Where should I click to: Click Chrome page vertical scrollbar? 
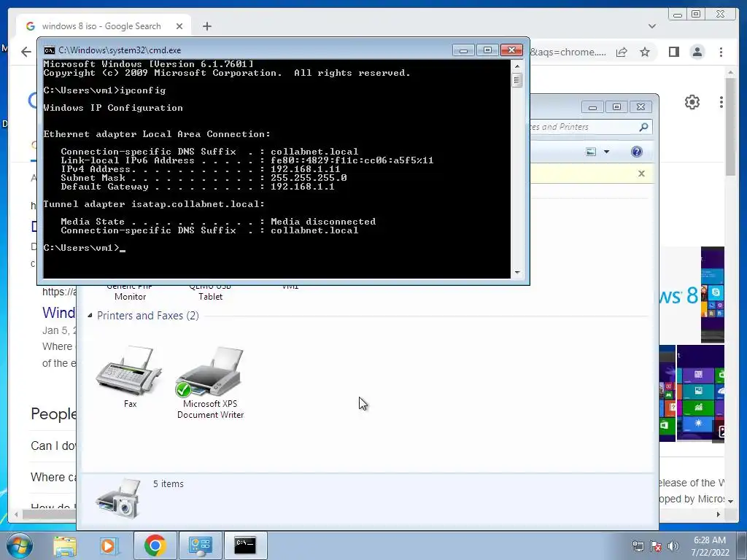coord(731,126)
